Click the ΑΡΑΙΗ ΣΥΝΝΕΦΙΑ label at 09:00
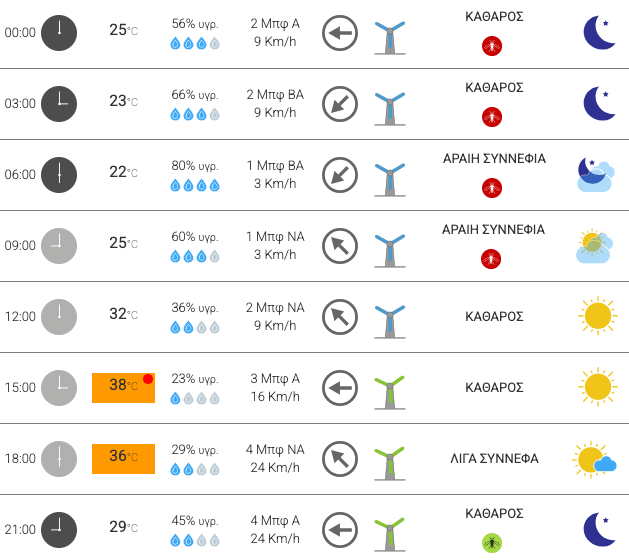This screenshot has width=629, height=560. 493,229
